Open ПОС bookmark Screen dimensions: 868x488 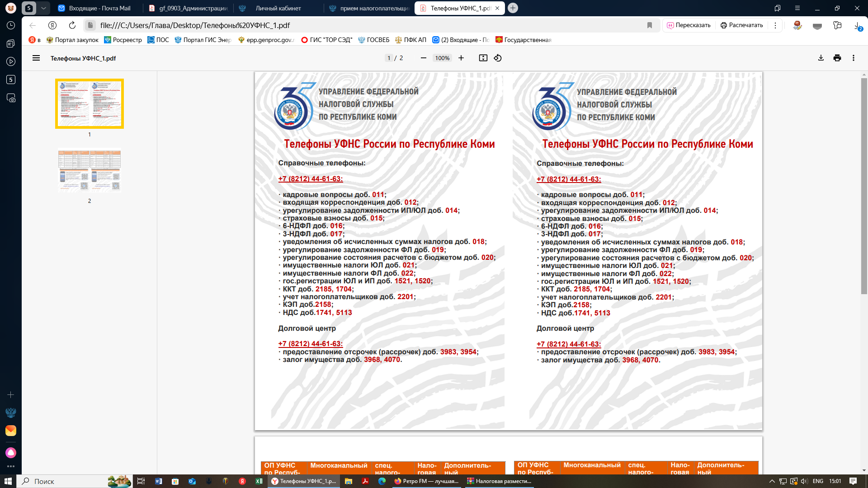[158, 40]
